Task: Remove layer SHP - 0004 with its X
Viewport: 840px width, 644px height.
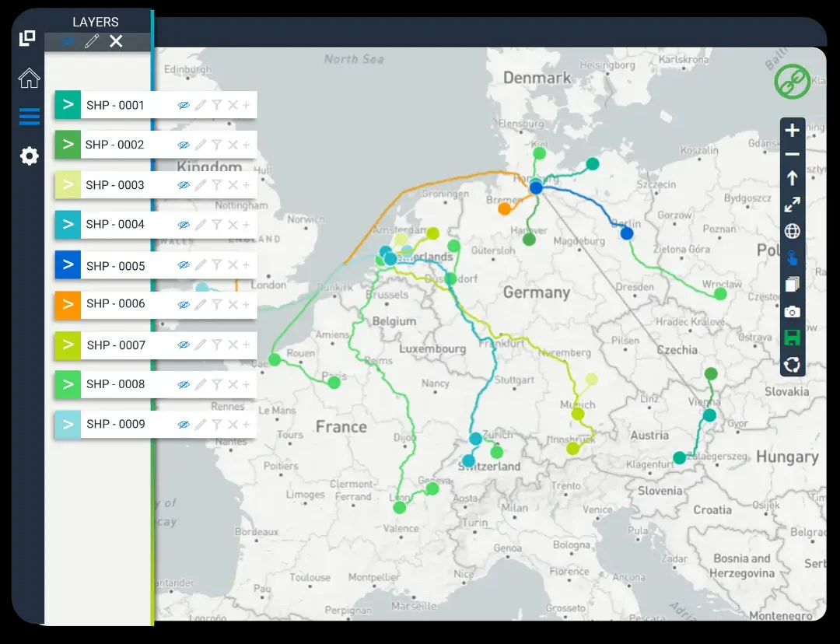Action: coord(233,225)
